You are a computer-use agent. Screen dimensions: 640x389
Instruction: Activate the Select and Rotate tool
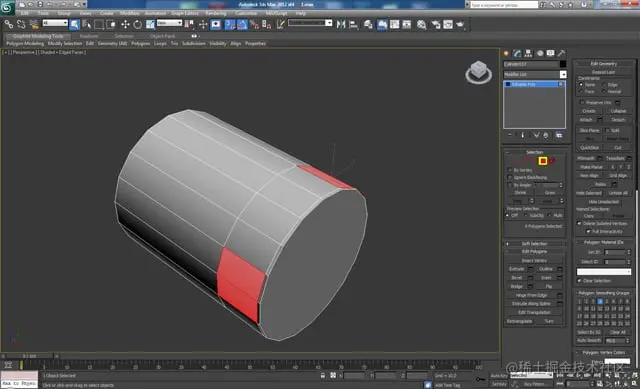coord(138,24)
